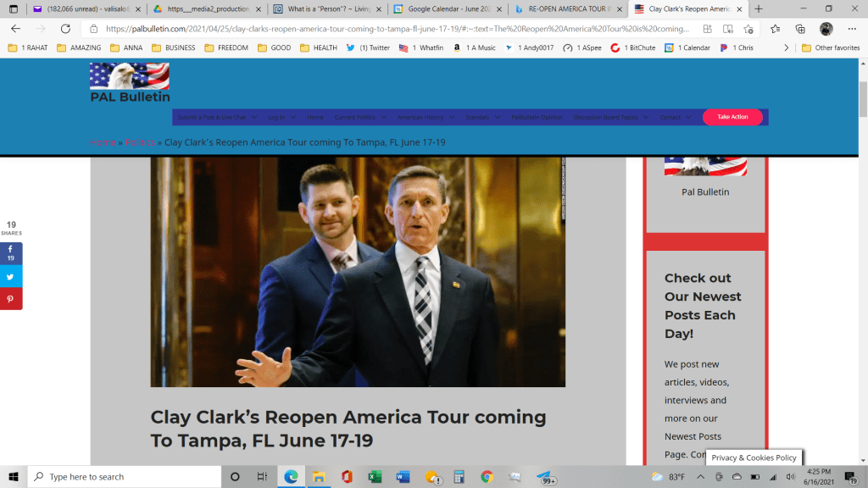Open the Scandals dropdown menu
This screenshot has height=488, width=868.
[481, 117]
